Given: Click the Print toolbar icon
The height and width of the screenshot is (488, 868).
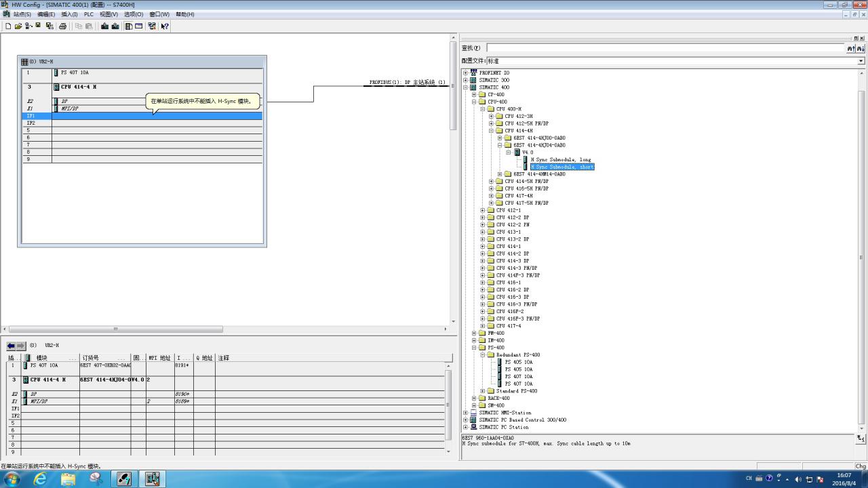Looking at the screenshot, I should click(x=63, y=26).
